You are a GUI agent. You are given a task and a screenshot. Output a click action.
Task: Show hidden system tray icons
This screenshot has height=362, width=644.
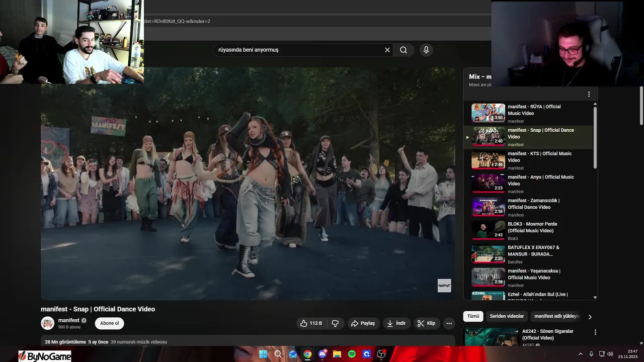(581, 354)
